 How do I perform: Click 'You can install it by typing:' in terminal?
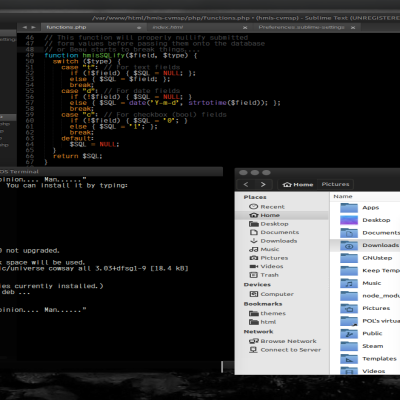(67, 185)
